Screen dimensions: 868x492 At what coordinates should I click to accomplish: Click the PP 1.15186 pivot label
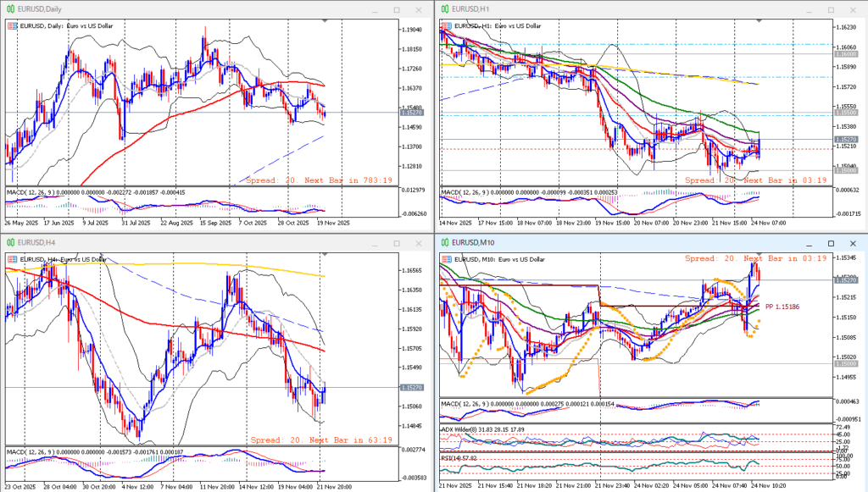coord(782,307)
